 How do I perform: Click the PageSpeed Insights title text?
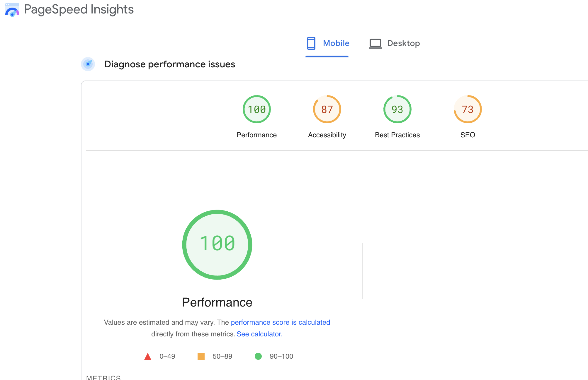pos(79,9)
